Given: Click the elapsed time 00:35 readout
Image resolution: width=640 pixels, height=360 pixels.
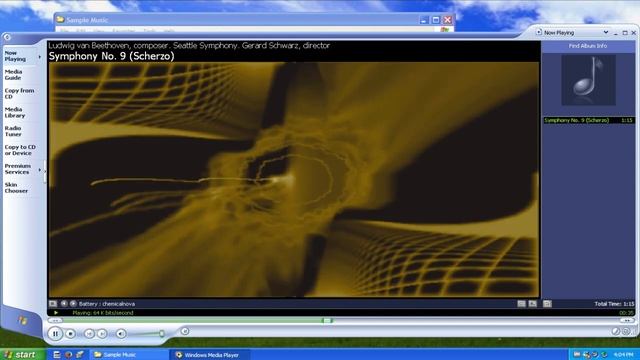Looking at the screenshot, I should coord(626,313).
